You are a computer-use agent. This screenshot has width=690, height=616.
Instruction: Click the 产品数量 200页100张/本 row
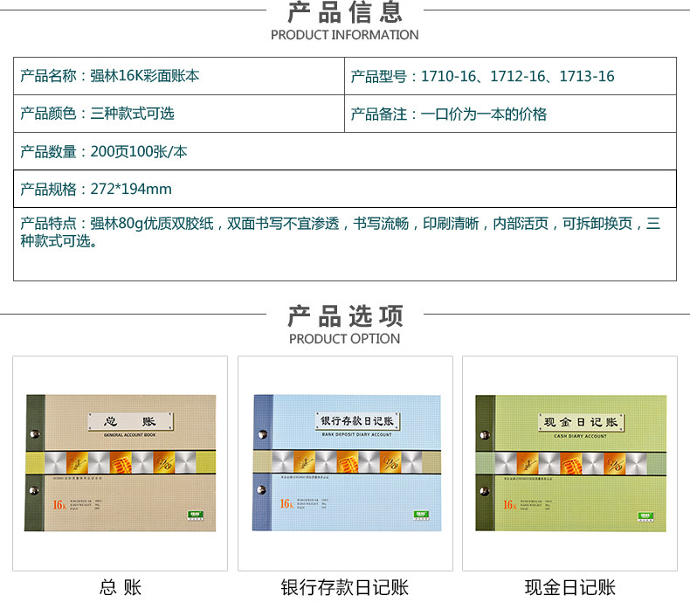tap(345, 151)
